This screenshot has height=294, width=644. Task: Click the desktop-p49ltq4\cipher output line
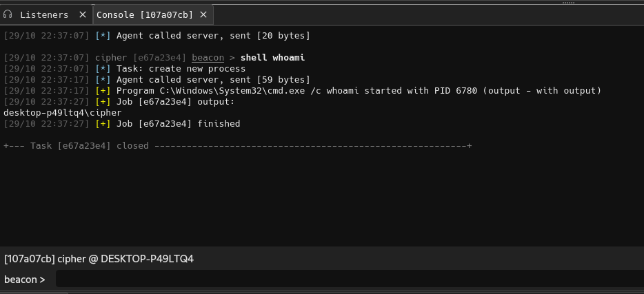tap(63, 113)
